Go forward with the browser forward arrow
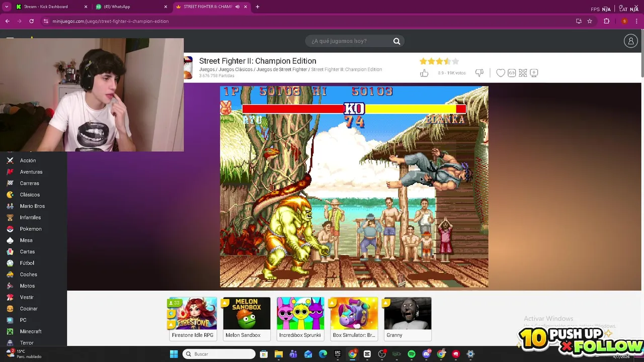This screenshot has height=362, width=644. 19,21
